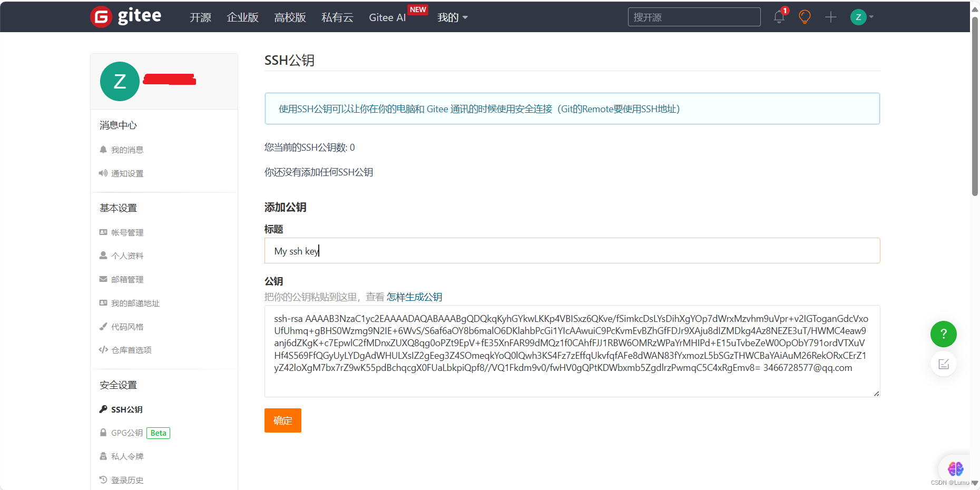The image size is (980, 490).
Task: Open 仓库首选项 repository preferences
Action: tap(131, 349)
